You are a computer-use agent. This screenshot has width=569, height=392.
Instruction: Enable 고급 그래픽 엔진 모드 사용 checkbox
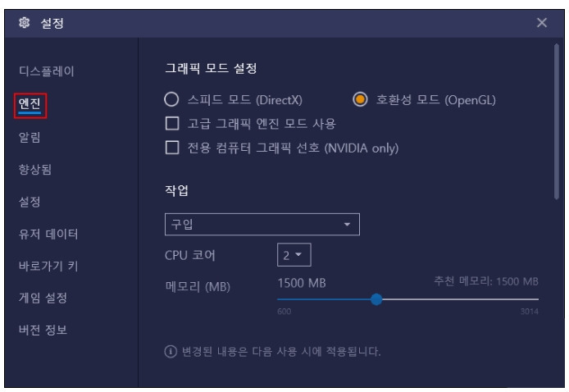point(172,123)
